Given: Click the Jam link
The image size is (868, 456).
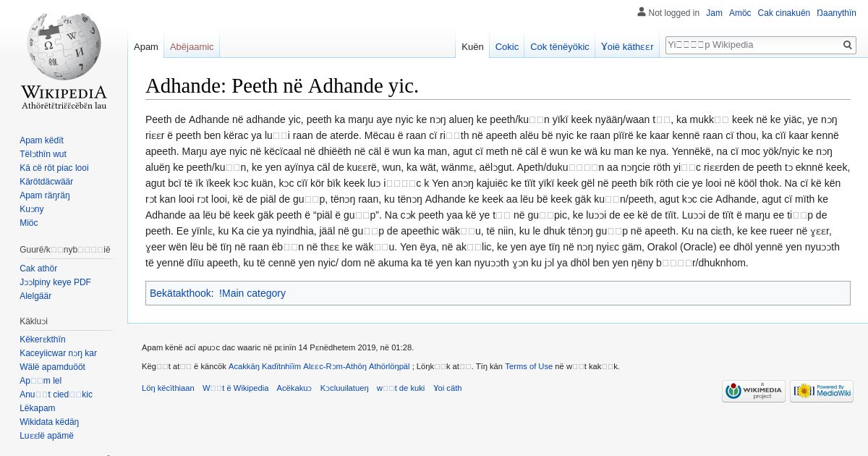Looking at the screenshot, I should pyautogui.click(x=714, y=13).
